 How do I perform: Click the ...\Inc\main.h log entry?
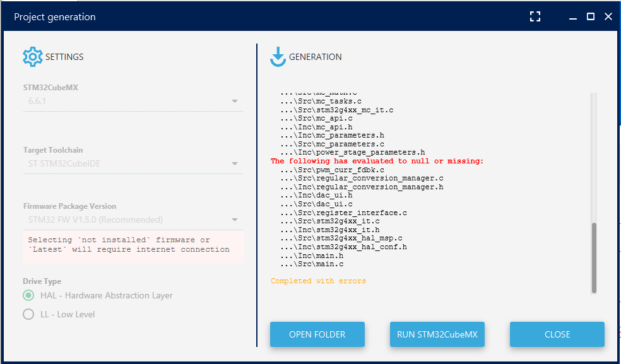[312, 256]
